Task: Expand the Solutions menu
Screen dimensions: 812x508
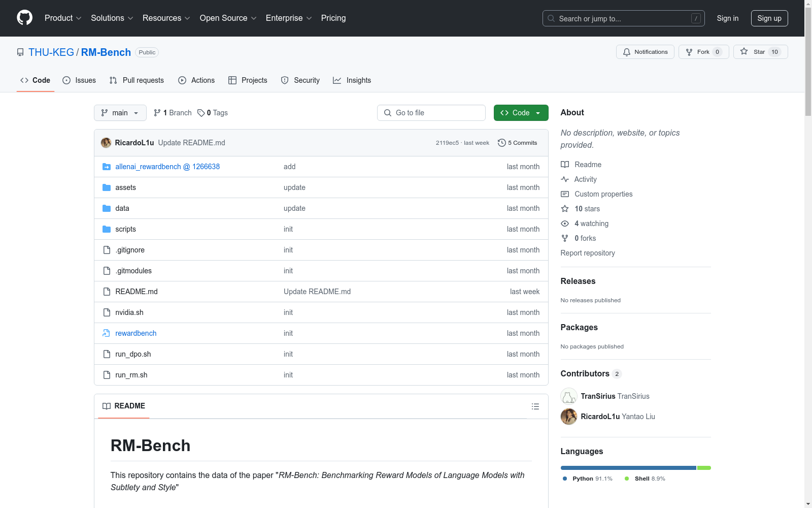Action: [x=112, y=18]
